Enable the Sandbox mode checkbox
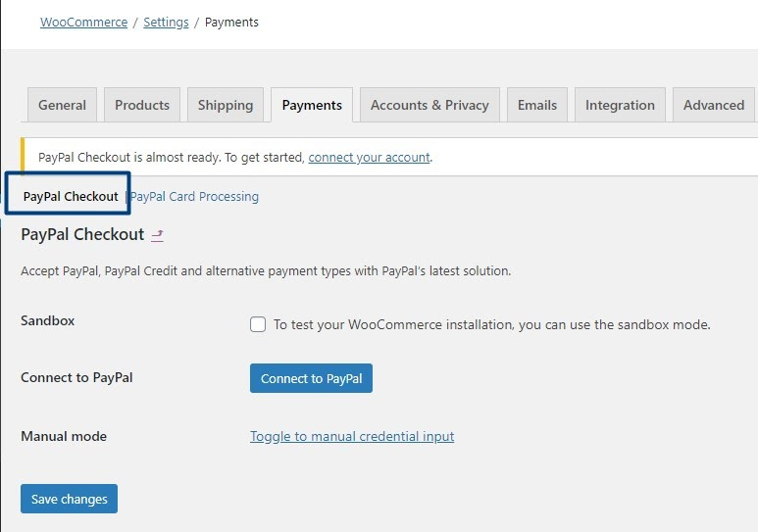 click(258, 324)
